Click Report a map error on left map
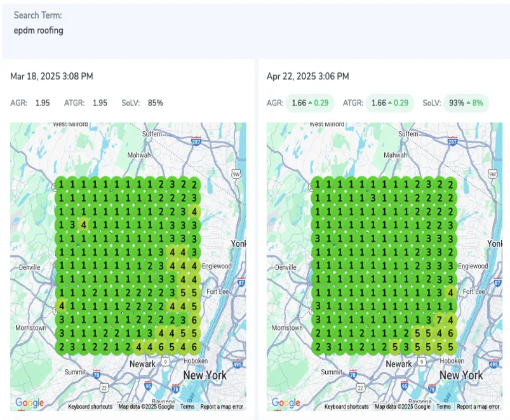The image size is (510, 420). [222, 407]
